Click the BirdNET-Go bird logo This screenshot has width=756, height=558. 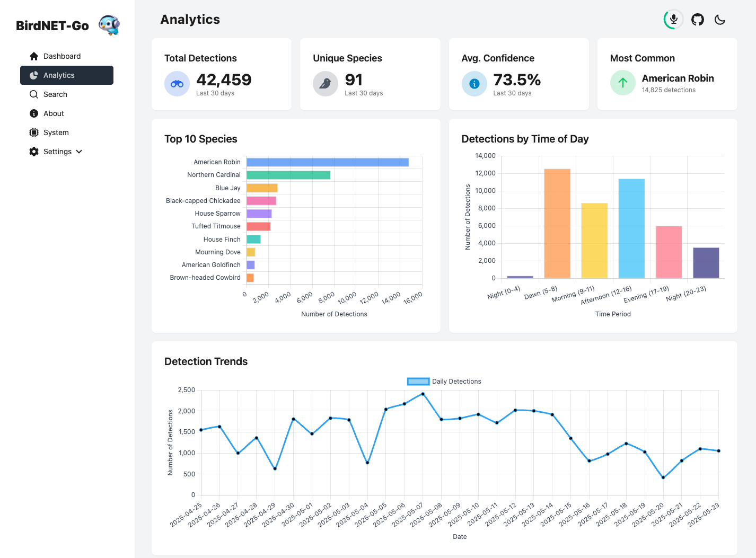(x=109, y=25)
